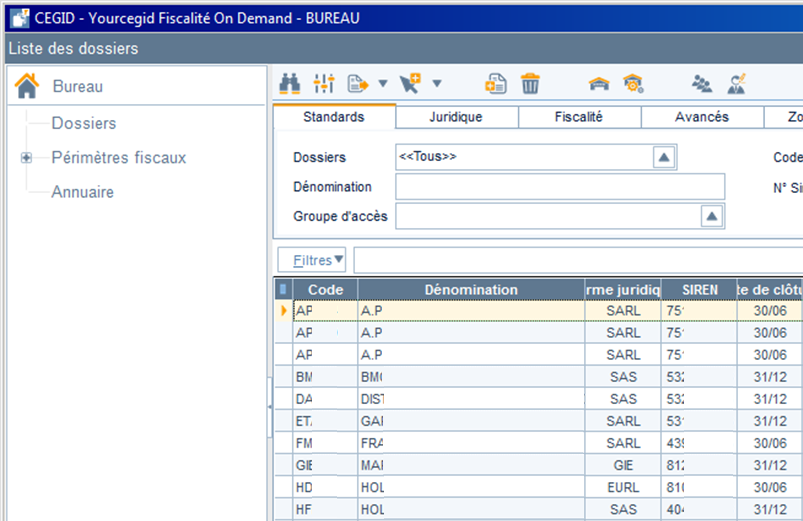Click SIREN cell starting with 43
Screen dimensions: 803x521
(699, 443)
